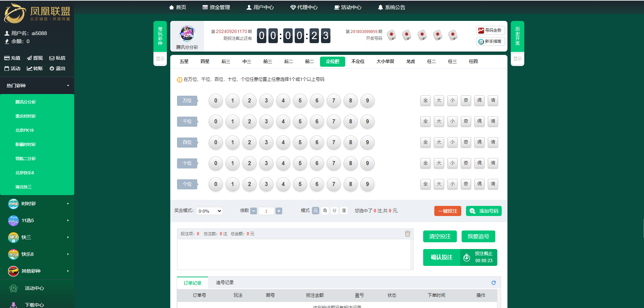Increase 倍数 with plus button
The image size is (644, 308).
279,211
